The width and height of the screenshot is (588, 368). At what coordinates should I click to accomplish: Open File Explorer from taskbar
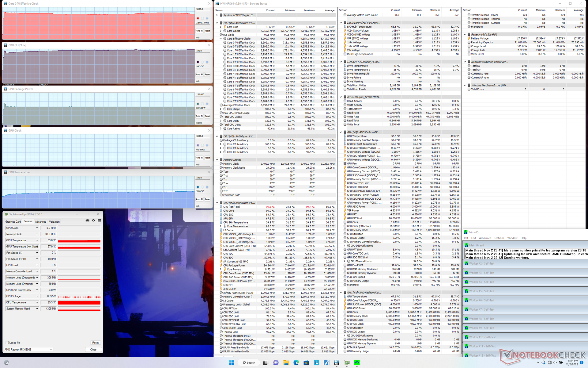coord(286,362)
